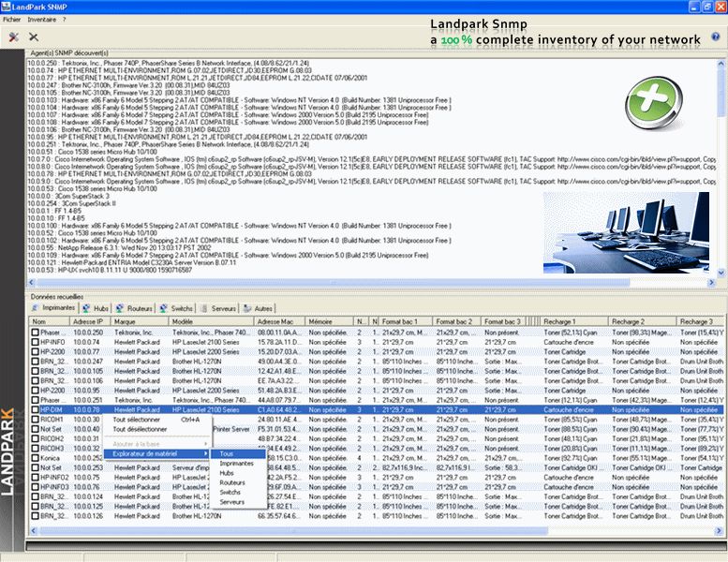Select agent line 10.0.0.55 NetApp Release
This screenshot has width=728, height=562.
point(119,248)
